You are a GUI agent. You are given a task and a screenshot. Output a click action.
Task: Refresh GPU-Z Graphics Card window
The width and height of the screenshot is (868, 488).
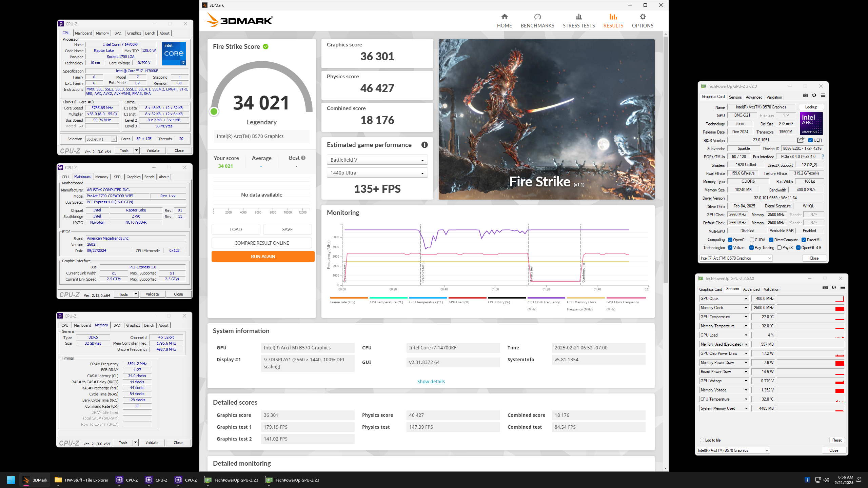click(x=814, y=96)
